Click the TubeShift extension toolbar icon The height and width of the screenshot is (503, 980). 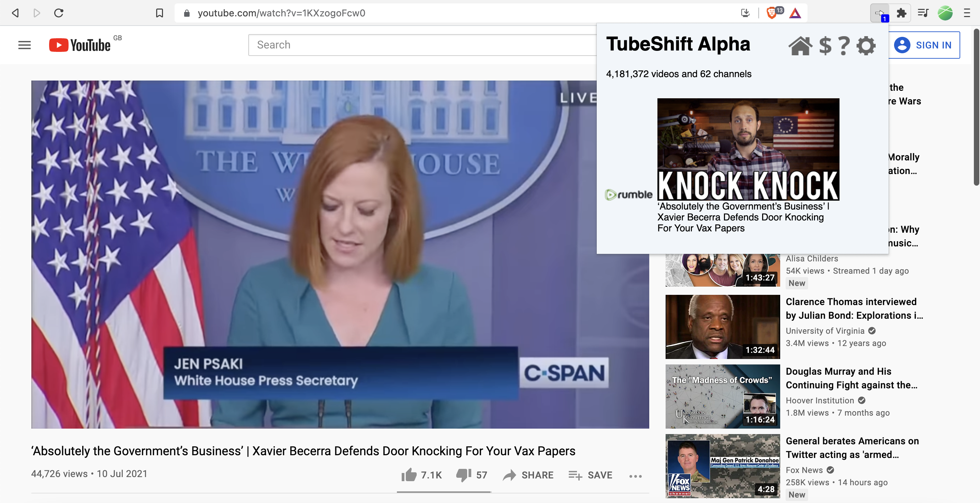tap(879, 13)
